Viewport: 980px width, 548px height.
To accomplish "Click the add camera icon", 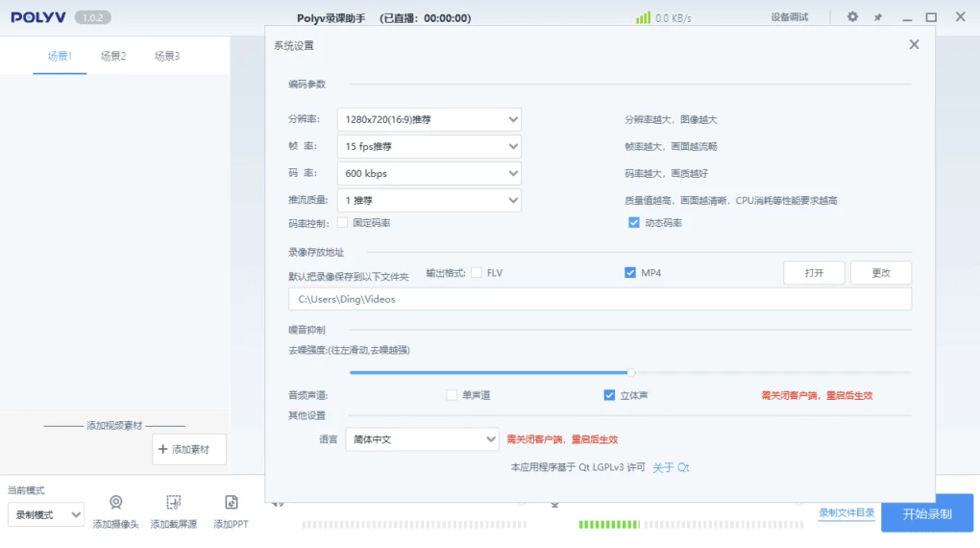I will (115, 503).
